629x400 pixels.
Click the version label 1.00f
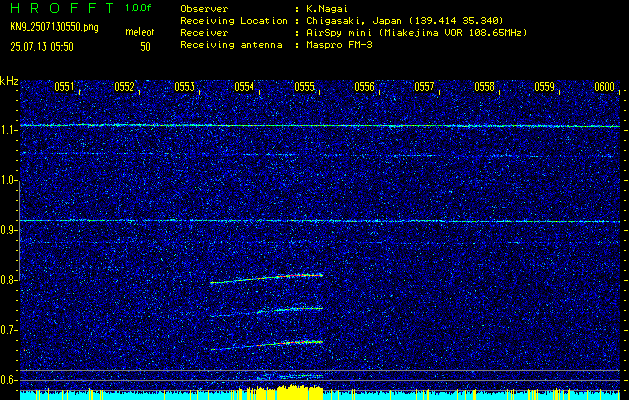(138, 8)
